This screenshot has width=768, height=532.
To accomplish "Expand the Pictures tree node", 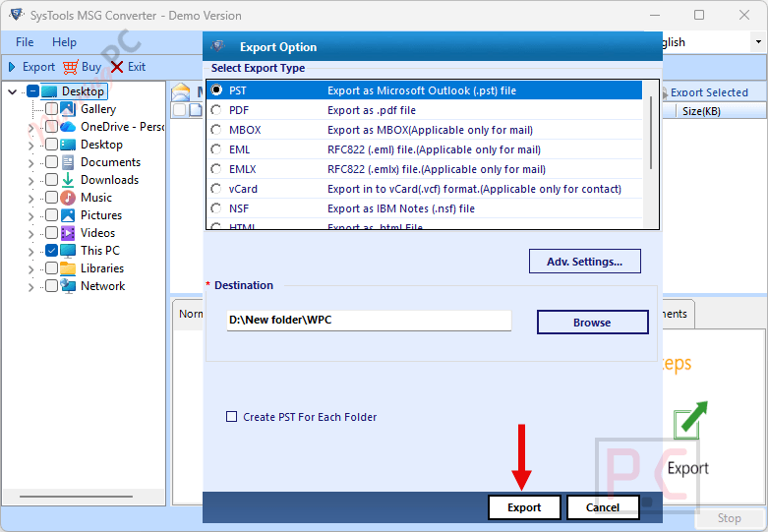I will point(30,216).
